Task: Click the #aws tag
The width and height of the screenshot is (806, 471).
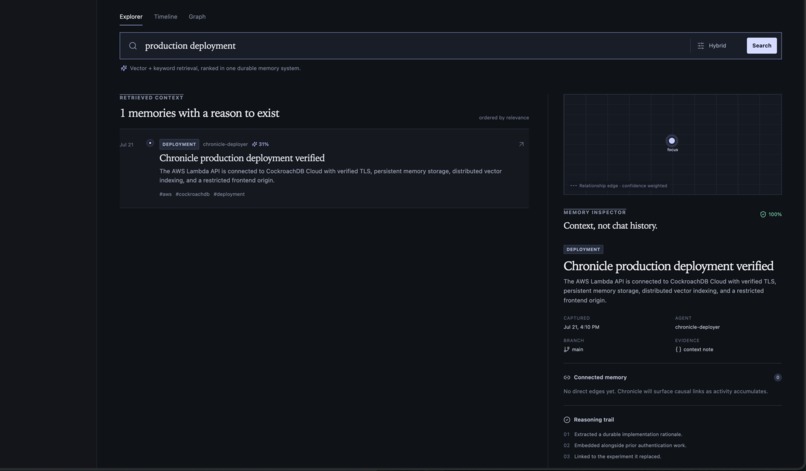Action: (166, 194)
